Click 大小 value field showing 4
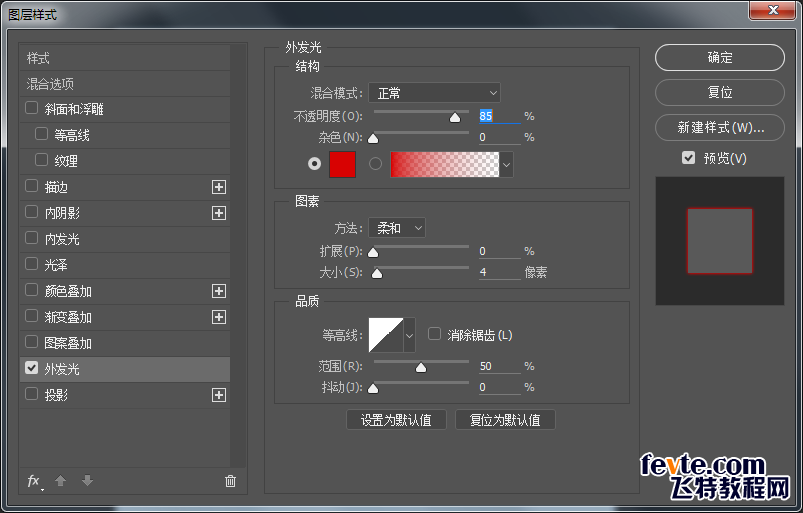803x513 pixels. (499, 272)
